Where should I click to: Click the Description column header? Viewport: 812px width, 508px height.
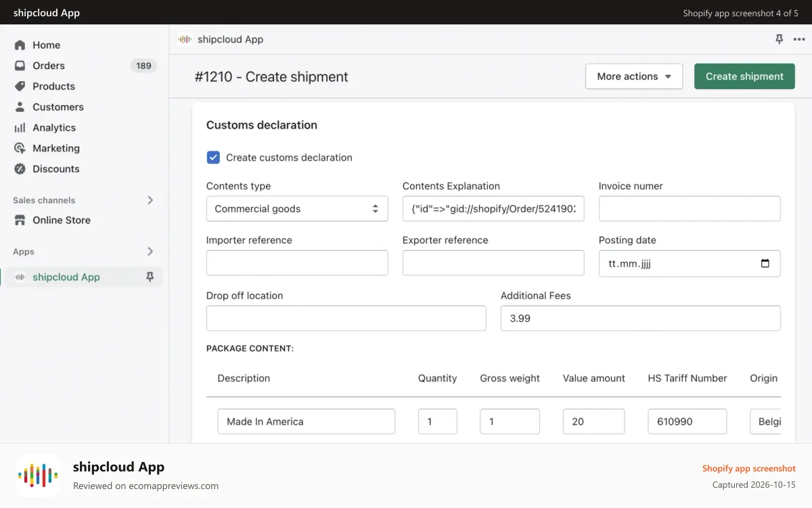coord(244,378)
